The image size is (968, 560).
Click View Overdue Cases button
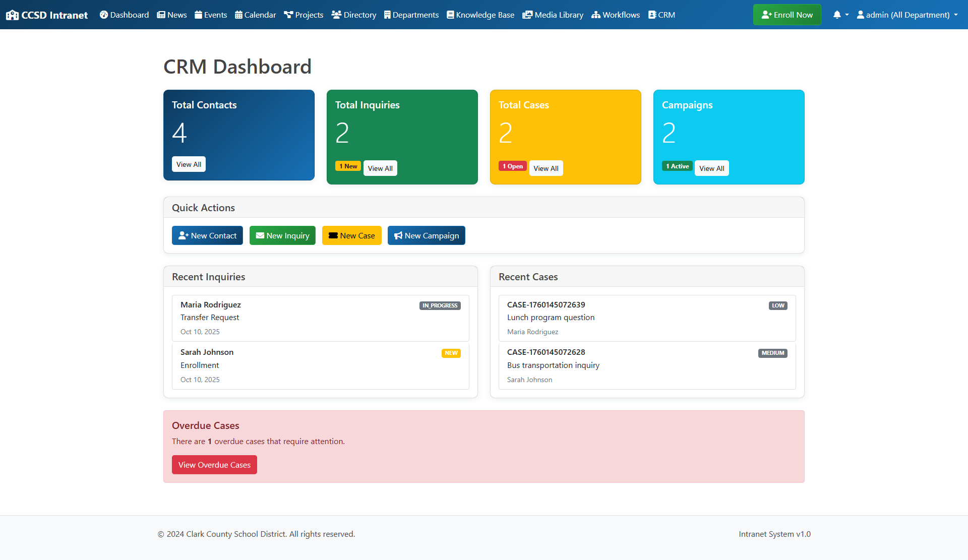tap(214, 465)
